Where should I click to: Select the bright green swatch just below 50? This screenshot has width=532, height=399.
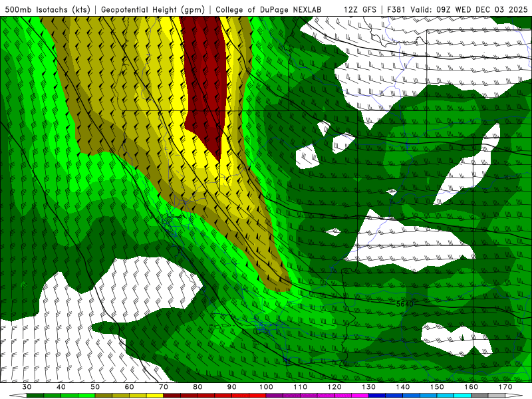point(86,395)
